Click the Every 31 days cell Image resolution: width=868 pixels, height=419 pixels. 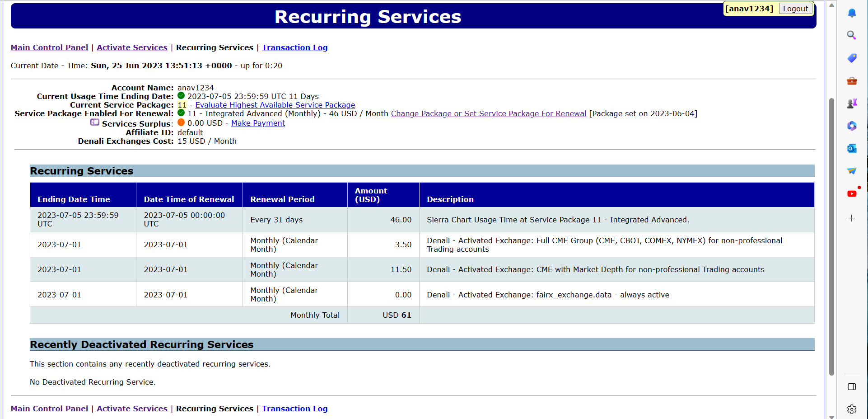(x=295, y=220)
